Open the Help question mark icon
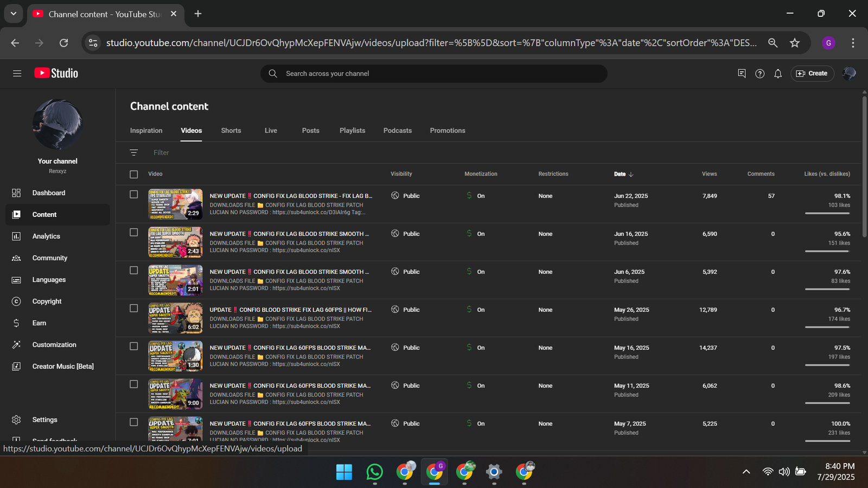 click(759, 73)
